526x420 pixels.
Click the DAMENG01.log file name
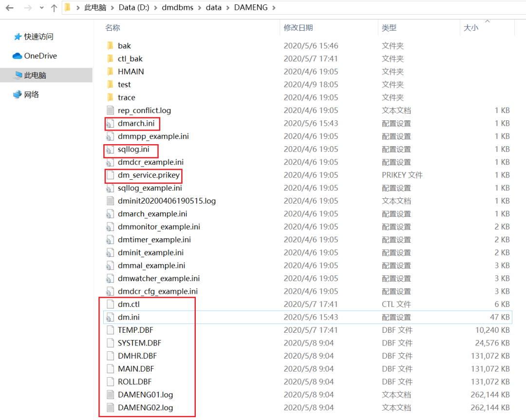point(145,395)
